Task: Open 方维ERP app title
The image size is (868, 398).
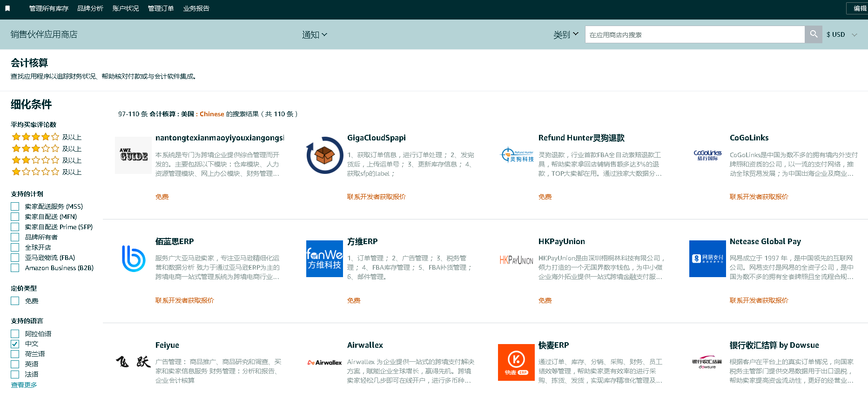Action: tap(363, 241)
